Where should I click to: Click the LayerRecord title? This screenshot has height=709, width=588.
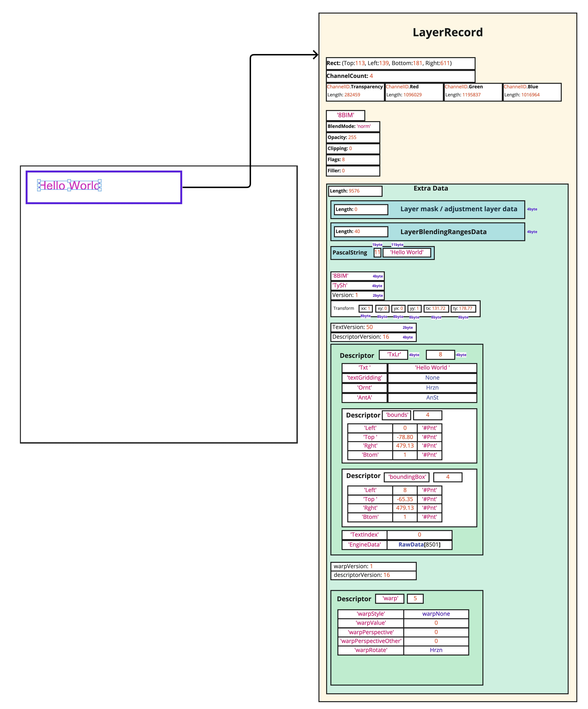(448, 32)
